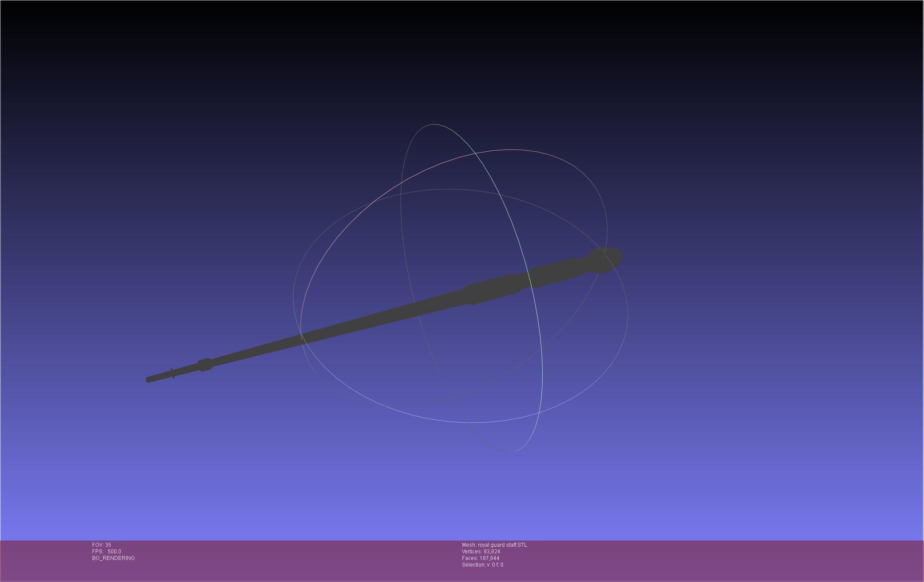Click the bottom of the green trackball circle
The height and width of the screenshot is (582, 924).
click(508, 452)
